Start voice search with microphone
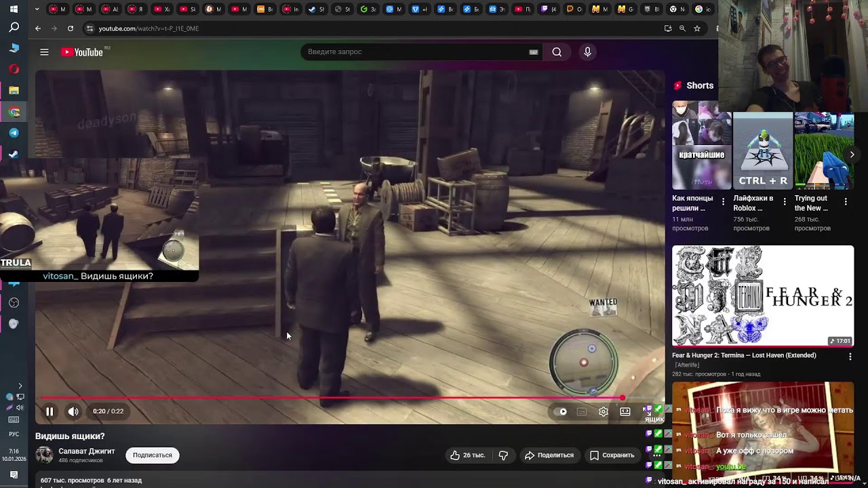Screen dimensions: 868x488 coord(588,52)
